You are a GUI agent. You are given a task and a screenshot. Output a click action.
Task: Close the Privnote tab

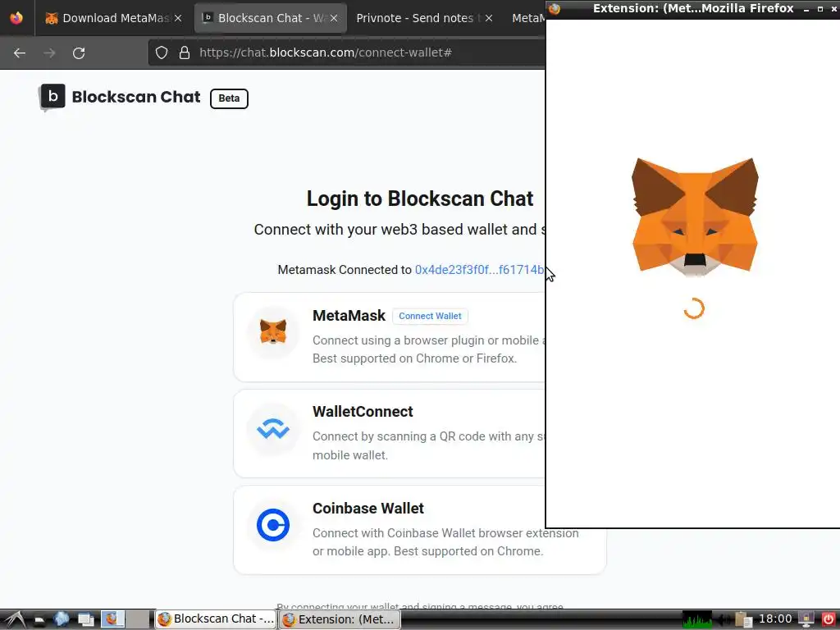click(x=489, y=18)
